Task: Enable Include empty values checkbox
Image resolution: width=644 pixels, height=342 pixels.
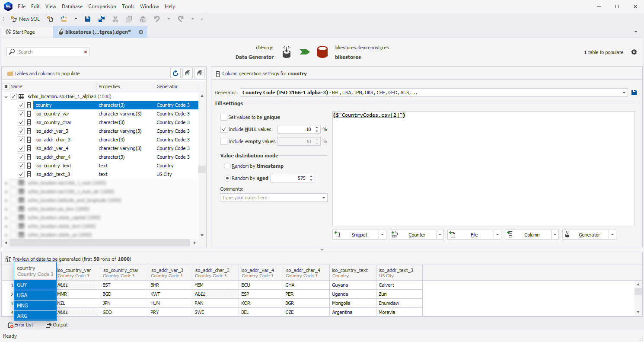Action: click(223, 141)
